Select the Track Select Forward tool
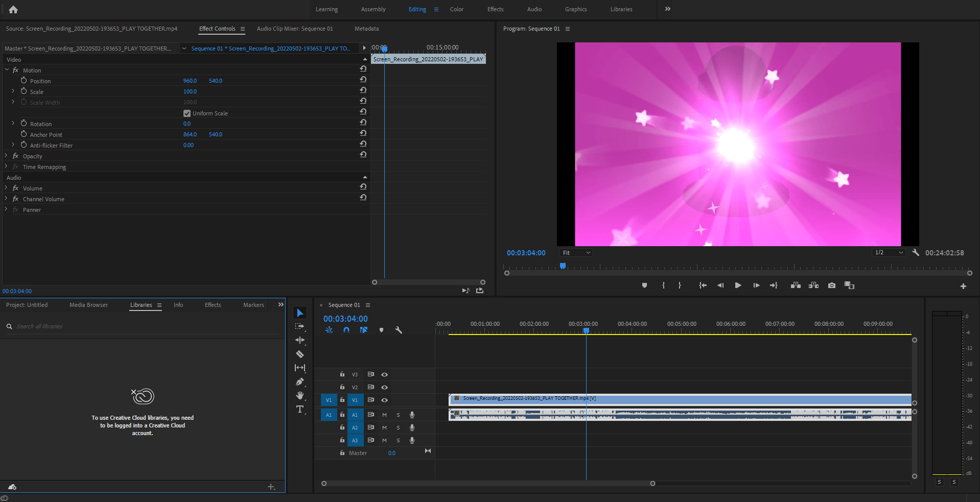 point(300,326)
